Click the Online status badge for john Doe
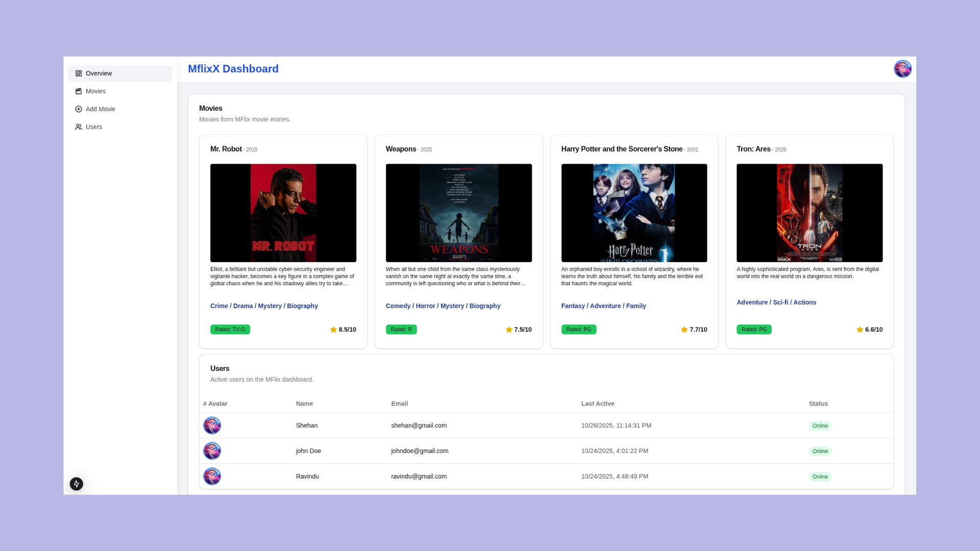The width and height of the screenshot is (980, 551). pyautogui.click(x=820, y=451)
